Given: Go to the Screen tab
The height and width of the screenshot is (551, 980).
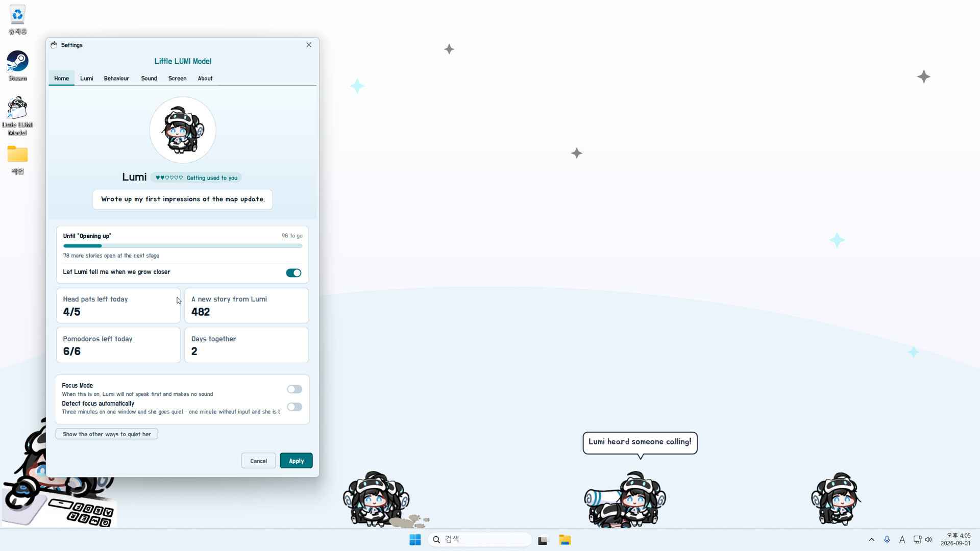Looking at the screenshot, I should [x=177, y=79].
